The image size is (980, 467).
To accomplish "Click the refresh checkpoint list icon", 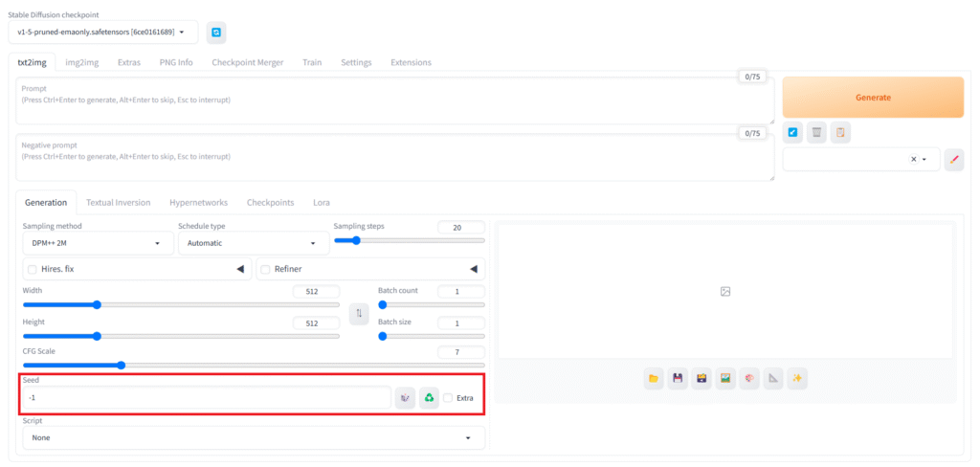I will click(x=216, y=33).
